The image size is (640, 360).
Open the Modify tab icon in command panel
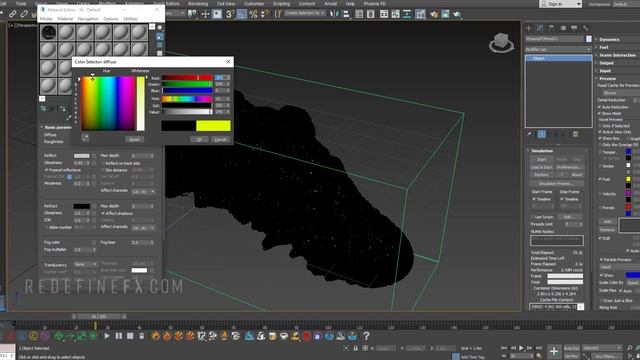[540, 28]
